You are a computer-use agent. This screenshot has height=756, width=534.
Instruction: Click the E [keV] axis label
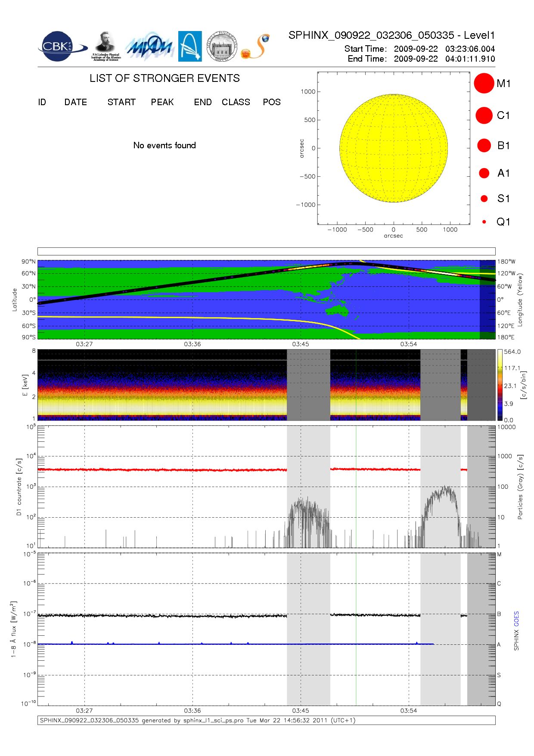click(25, 385)
